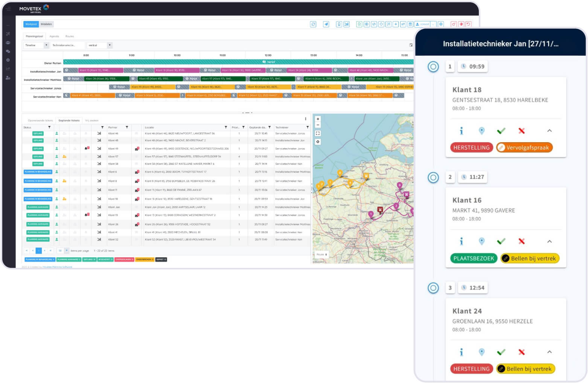Click the calendar icon in top toolbar
The width and height of the screenshot is (588, 383).
(x=410, y=24)
